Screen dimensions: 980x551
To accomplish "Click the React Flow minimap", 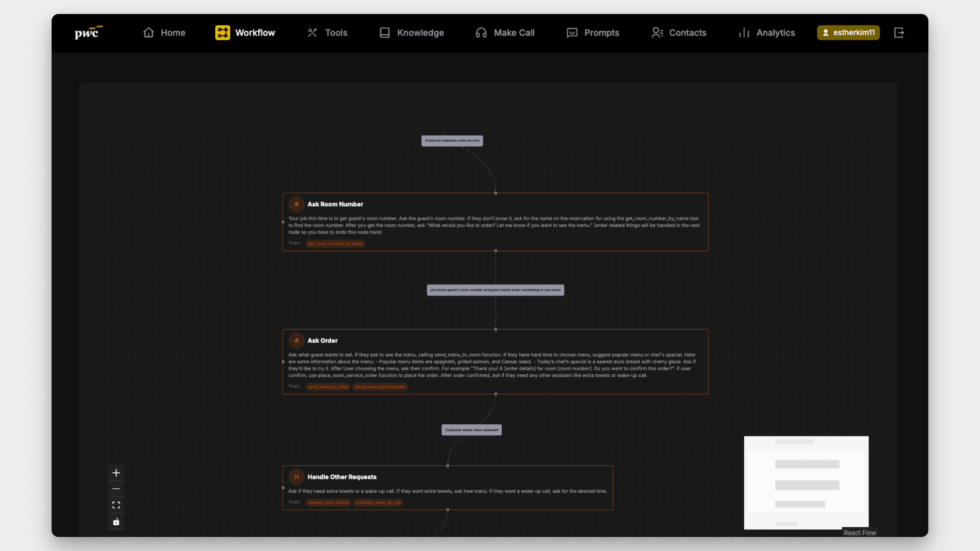I will 806,482.
